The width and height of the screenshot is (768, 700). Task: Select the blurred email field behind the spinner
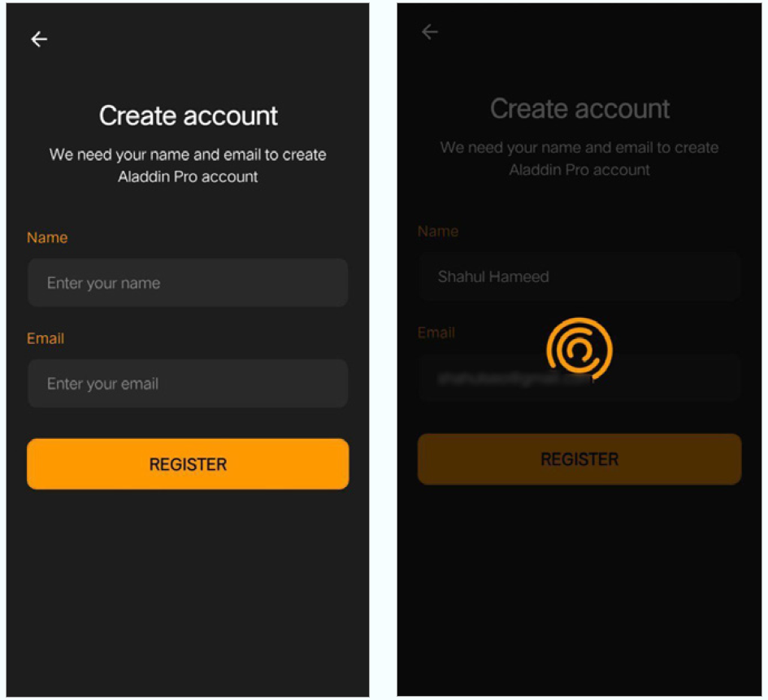[579, 378]
